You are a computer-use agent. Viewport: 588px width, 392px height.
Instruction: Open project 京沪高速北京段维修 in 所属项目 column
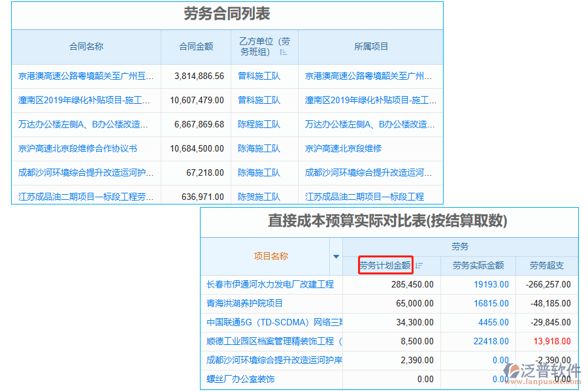(343, 148)
